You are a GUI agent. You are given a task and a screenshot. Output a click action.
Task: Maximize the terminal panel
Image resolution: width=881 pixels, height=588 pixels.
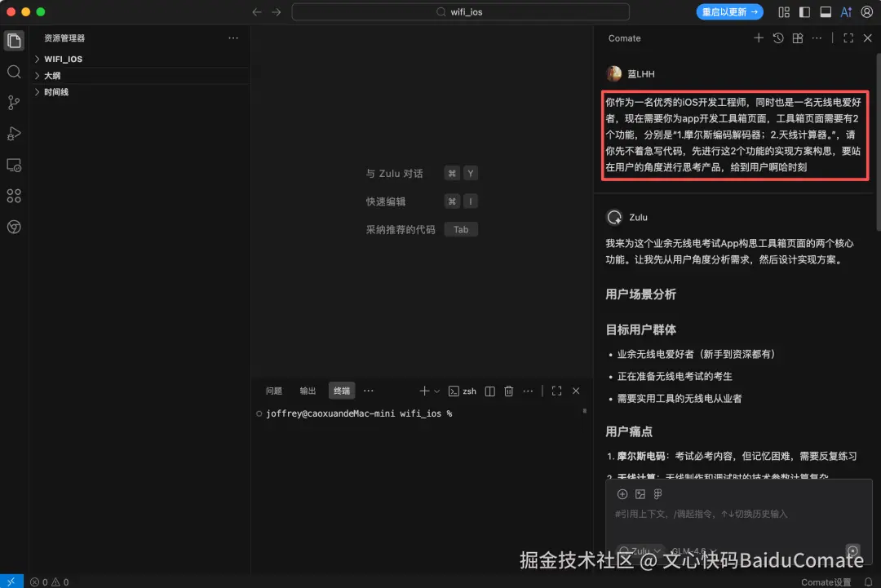click(557, 391)
